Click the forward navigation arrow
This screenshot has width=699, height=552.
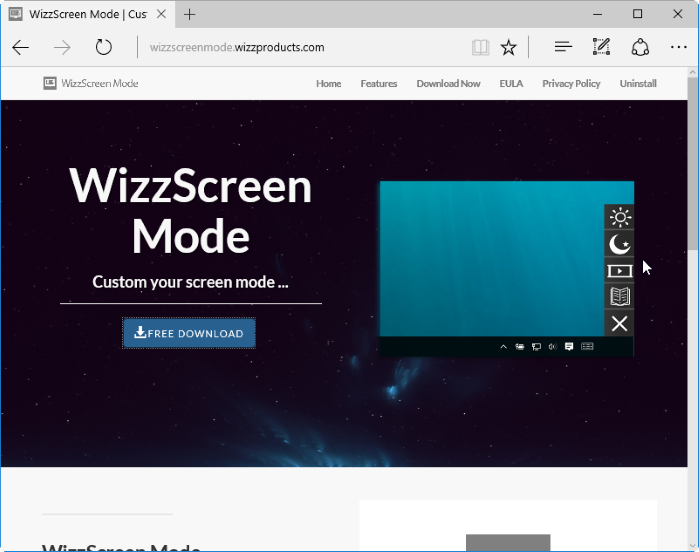62,47
